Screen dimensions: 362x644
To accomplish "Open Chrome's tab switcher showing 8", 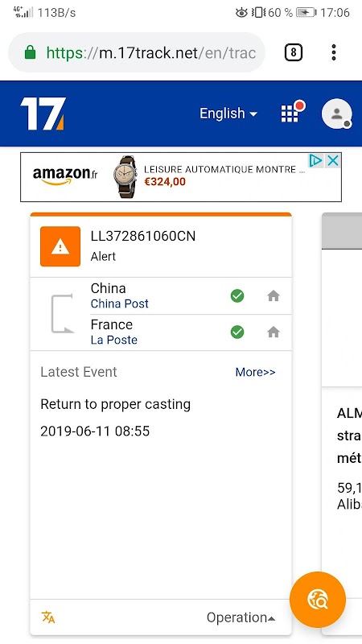I will click(294, 52).
